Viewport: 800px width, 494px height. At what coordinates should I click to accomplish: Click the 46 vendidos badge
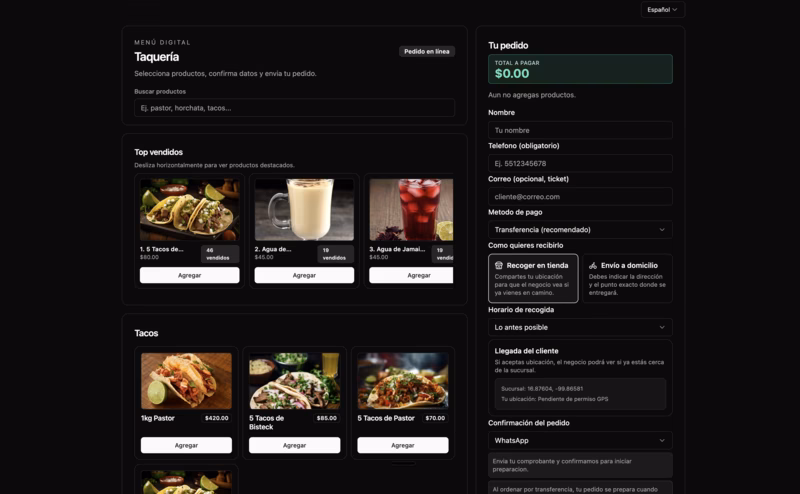(x=220, y=254)
